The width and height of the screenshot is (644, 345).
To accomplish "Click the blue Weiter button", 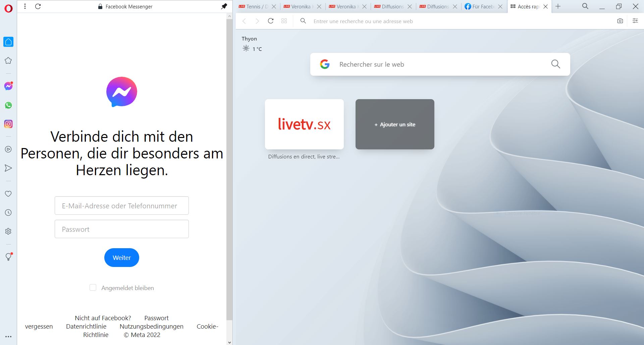I will 122,258.
